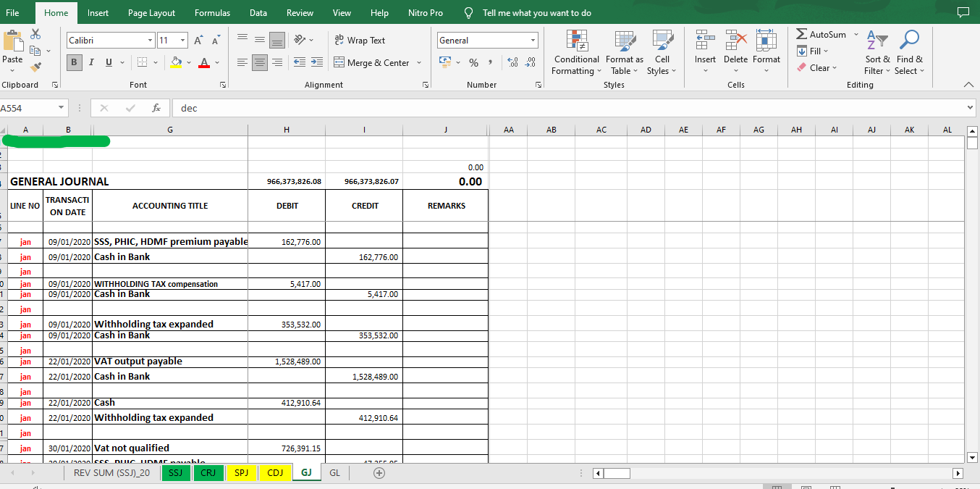Click the Insert Function fx icon

[x=156, y=108]
